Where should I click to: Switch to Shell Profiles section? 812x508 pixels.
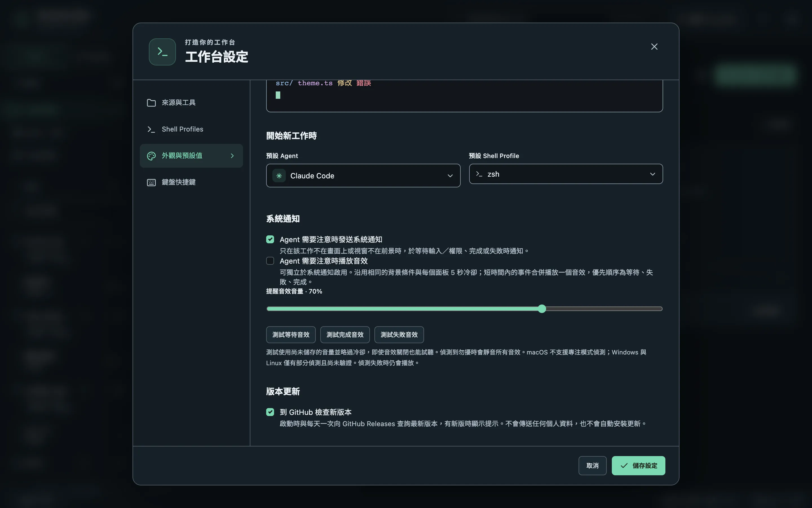[x=191, y=129]
